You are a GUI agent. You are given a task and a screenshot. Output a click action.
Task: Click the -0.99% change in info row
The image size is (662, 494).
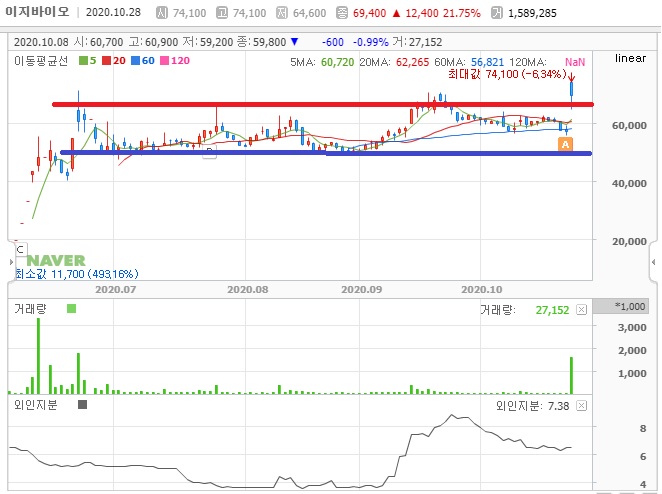370,42
